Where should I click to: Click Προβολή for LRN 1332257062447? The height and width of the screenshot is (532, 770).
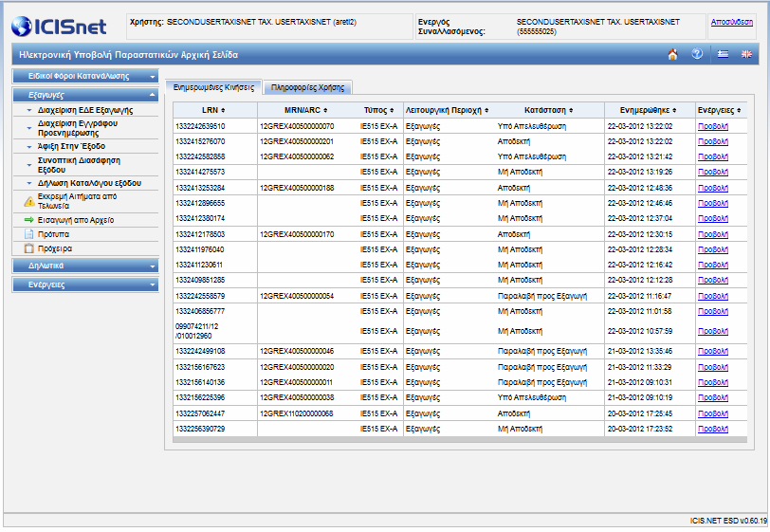pyautogui.click(x=713, y=413)
